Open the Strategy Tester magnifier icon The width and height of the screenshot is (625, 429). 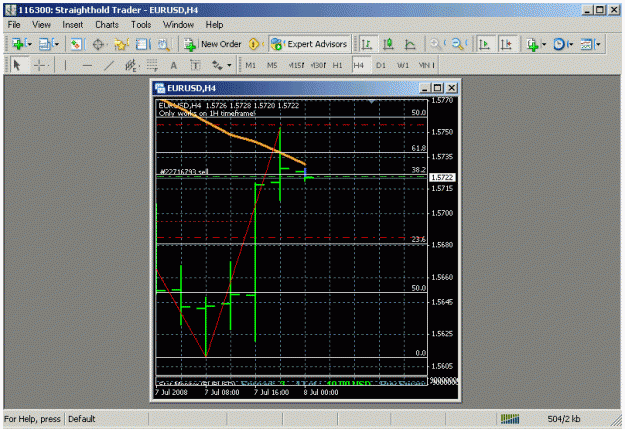(x=164, y=44)
